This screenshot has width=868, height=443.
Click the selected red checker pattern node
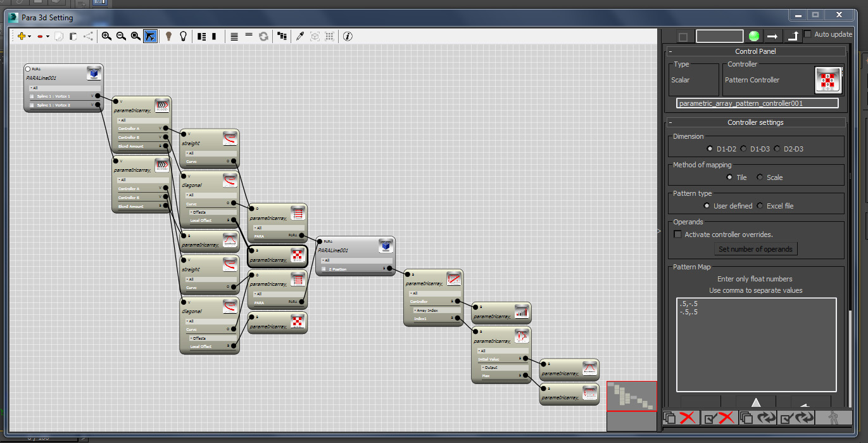coord(277,256)
